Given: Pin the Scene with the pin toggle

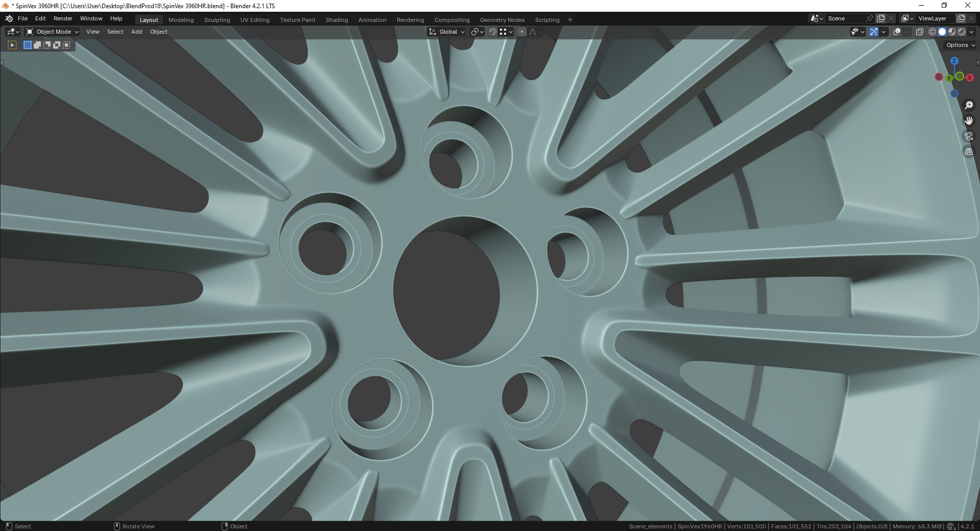Looking at the screenshot, I should [870, 18].
